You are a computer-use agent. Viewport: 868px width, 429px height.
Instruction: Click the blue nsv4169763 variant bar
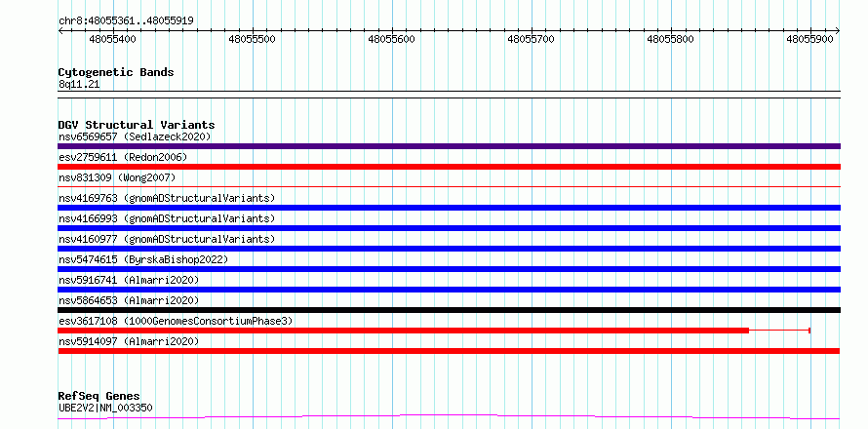449,208
